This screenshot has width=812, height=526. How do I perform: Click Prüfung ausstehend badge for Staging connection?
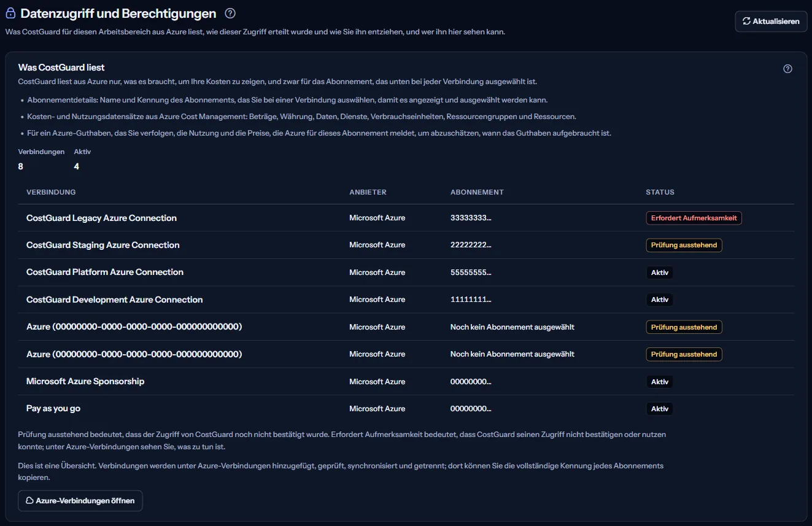[x=684, y=245]
